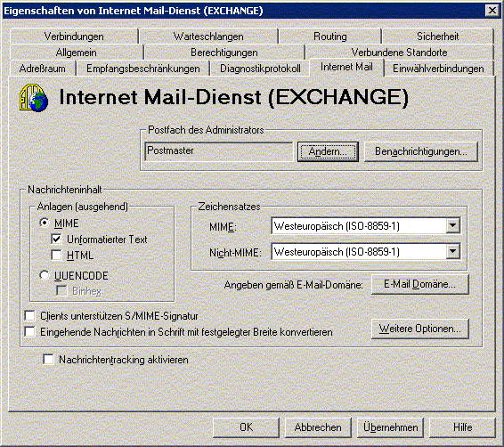Switch to the Verbindungen tab
The height and width of the screenshot is (447, 504).
[74, 37]
